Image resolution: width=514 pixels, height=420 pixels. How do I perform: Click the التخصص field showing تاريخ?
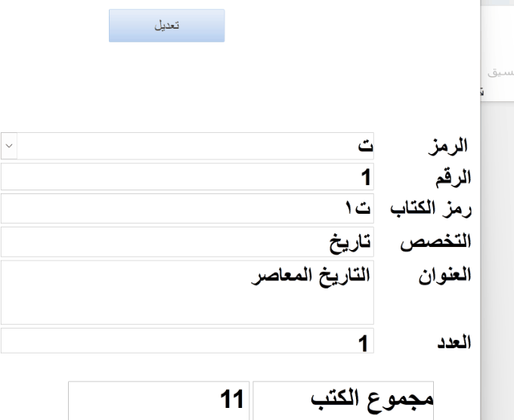coord(187,242)
